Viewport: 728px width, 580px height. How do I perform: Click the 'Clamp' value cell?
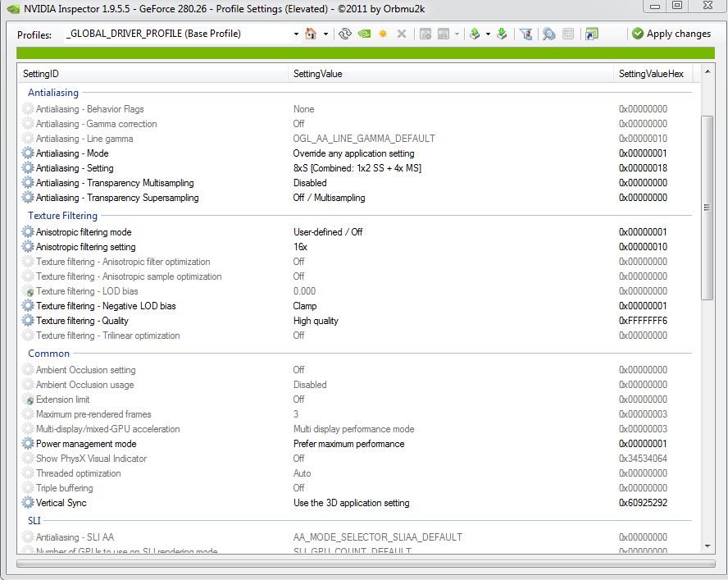click(x=305, y=306)
